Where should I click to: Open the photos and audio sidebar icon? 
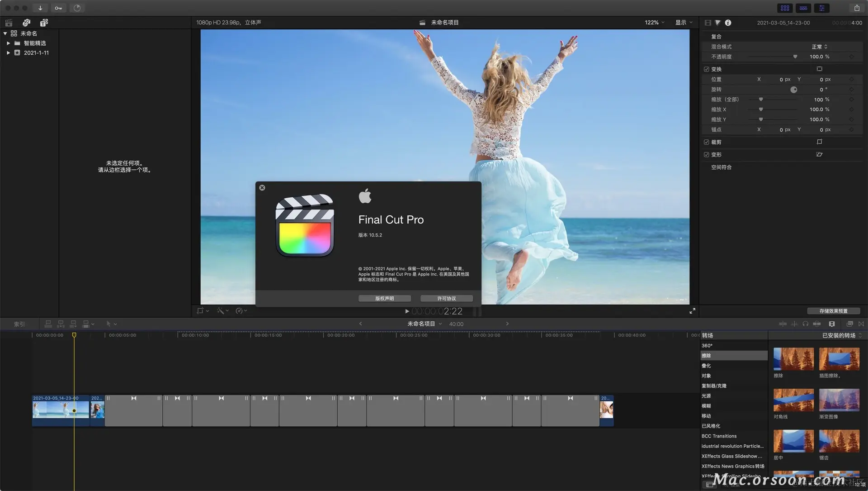(x=26, y=23)
